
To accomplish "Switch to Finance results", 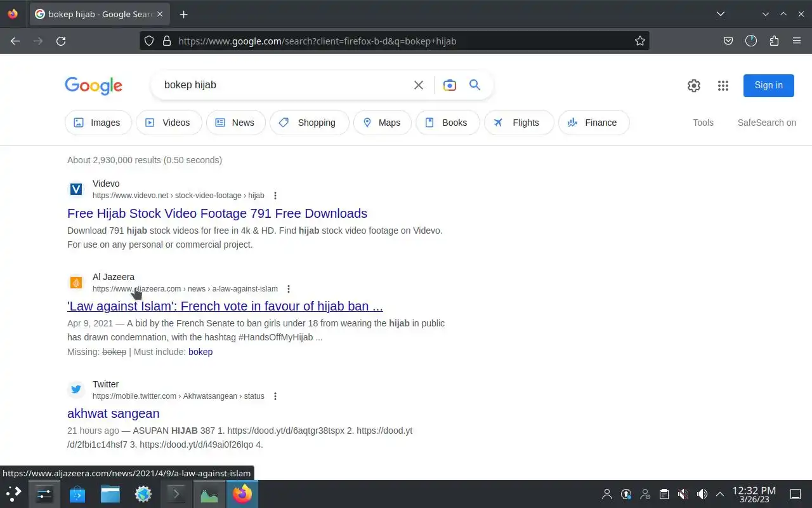I will pyautogui.click(x=594, y=123).
